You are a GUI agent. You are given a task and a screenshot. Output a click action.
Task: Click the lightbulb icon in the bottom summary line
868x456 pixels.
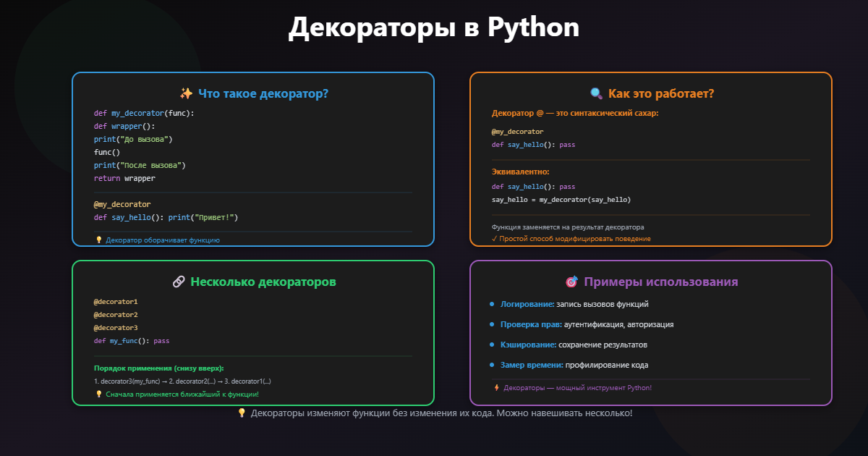coord(242,413)
